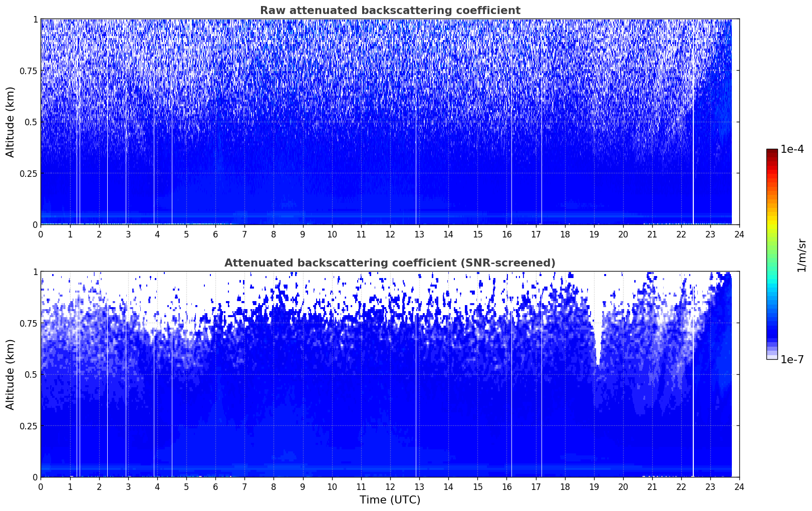Click the "SNR-screened" bottom plot title
Viewport: 812px width, 511px height.
tap(390, 263)
